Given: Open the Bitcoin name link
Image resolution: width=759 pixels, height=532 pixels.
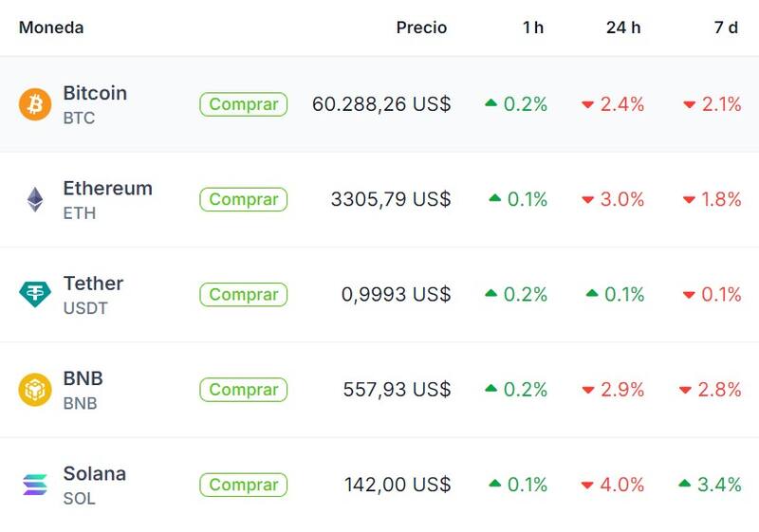Looking at the screenshot, I should click(95, 93).
